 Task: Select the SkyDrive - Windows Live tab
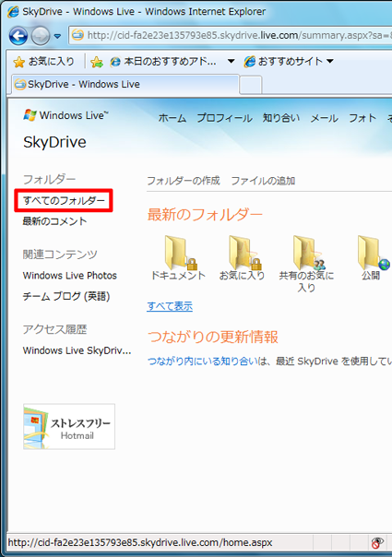pos(125,85)
